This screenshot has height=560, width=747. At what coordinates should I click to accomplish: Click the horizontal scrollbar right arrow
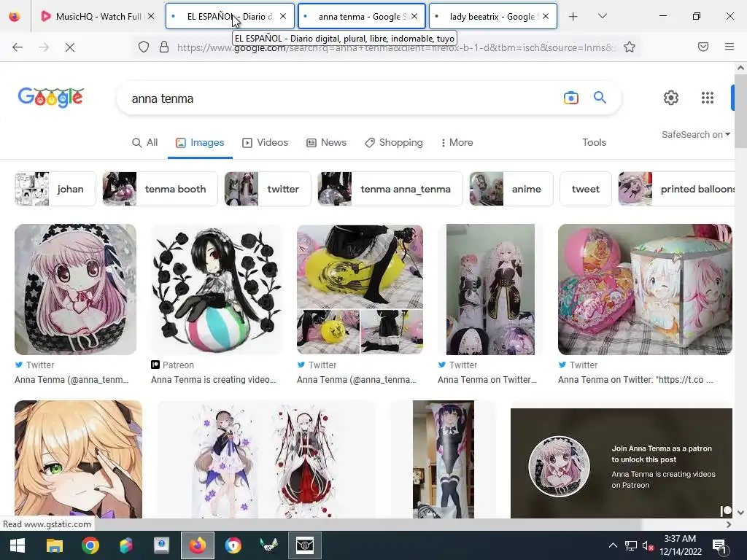[x=729, y=524]
